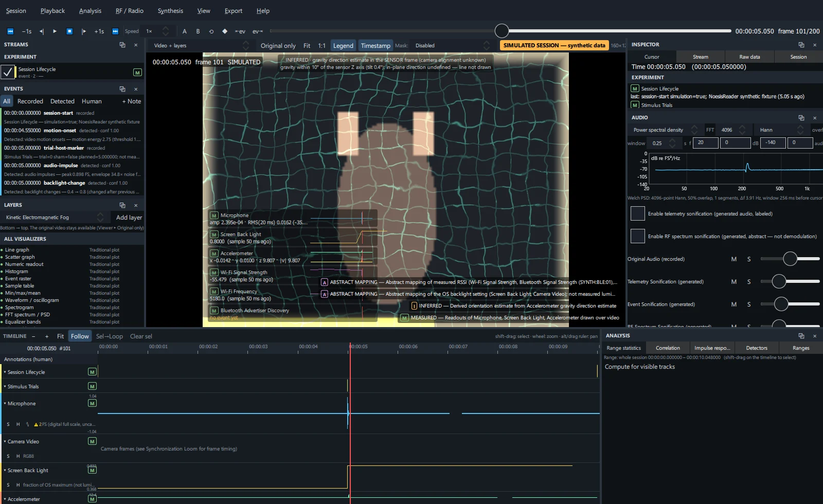Set loop point A

[x=185, y=31]
